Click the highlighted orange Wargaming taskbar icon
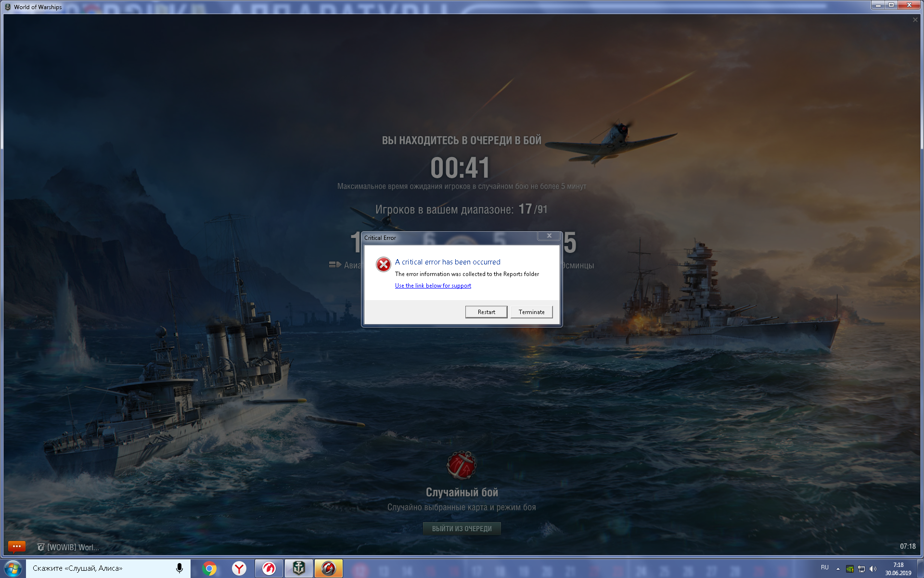The image size is (924, 578). coord(329,568)
